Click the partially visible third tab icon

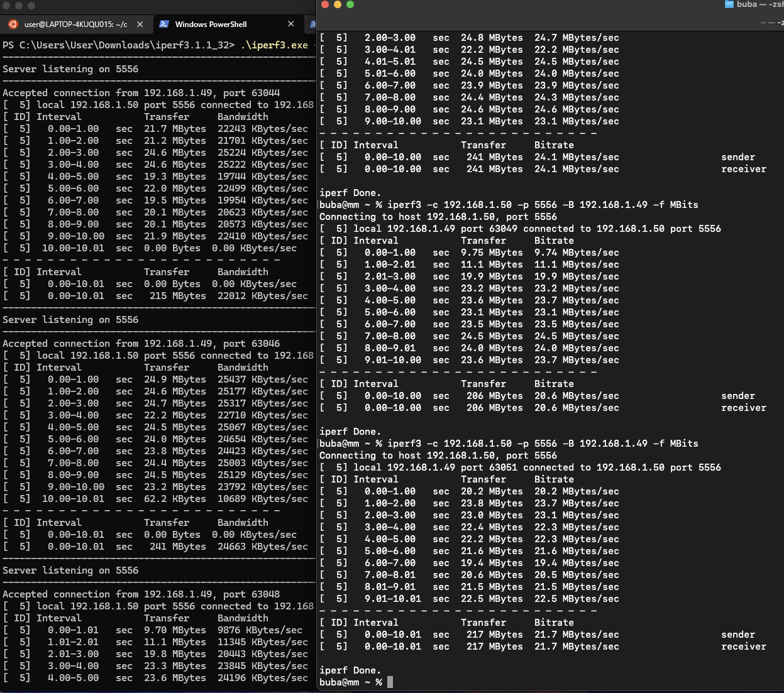313,25
